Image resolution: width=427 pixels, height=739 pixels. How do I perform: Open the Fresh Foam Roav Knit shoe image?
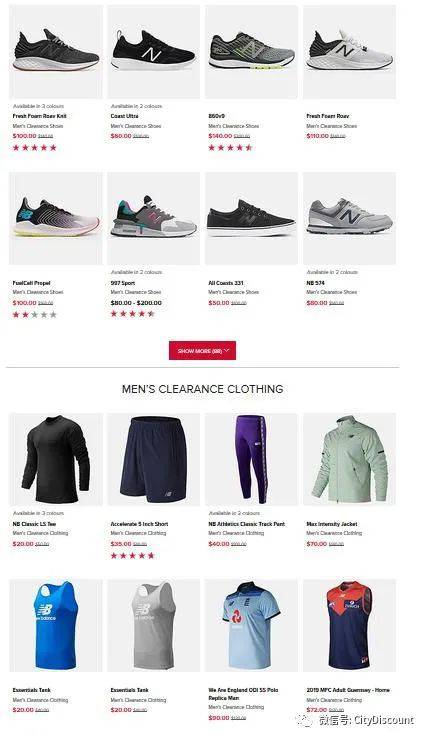click(56, 52)
